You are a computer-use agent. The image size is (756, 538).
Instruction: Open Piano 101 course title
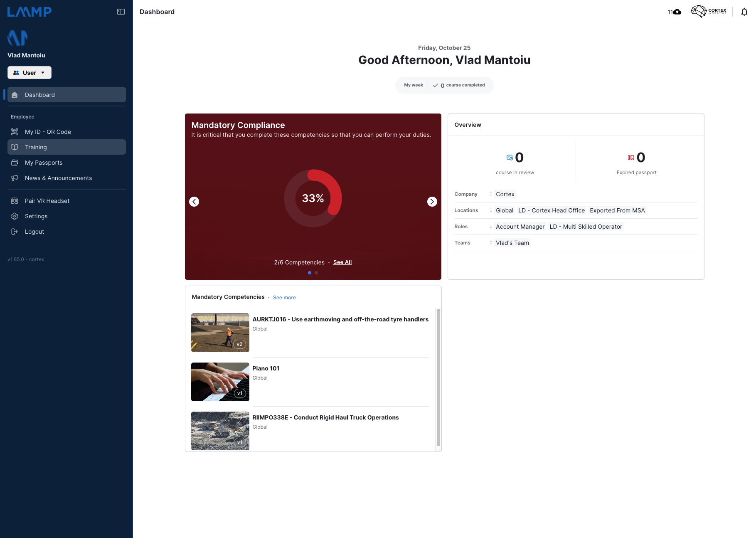coord(266,368)
